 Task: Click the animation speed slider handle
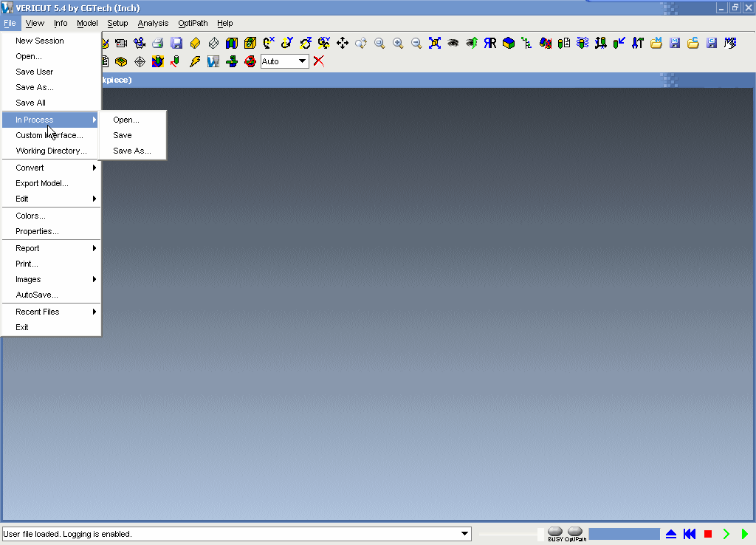click(540, 534)
